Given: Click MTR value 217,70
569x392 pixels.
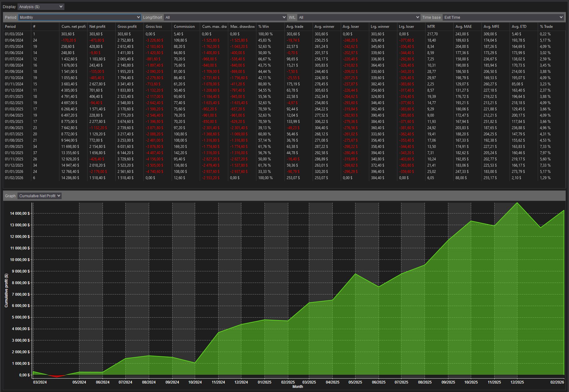Looking at the screenshot, I should (x=432, y=34).
